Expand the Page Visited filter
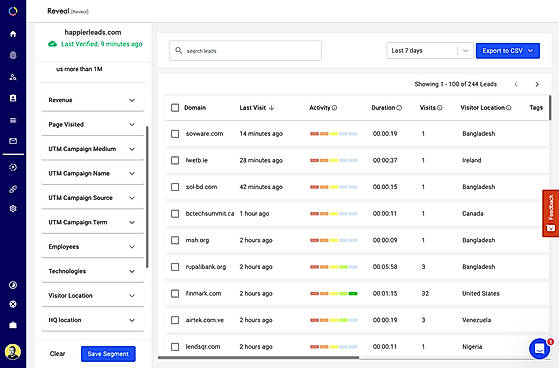The height and width of the screenshot is (368, 559). tap(93, 124)
